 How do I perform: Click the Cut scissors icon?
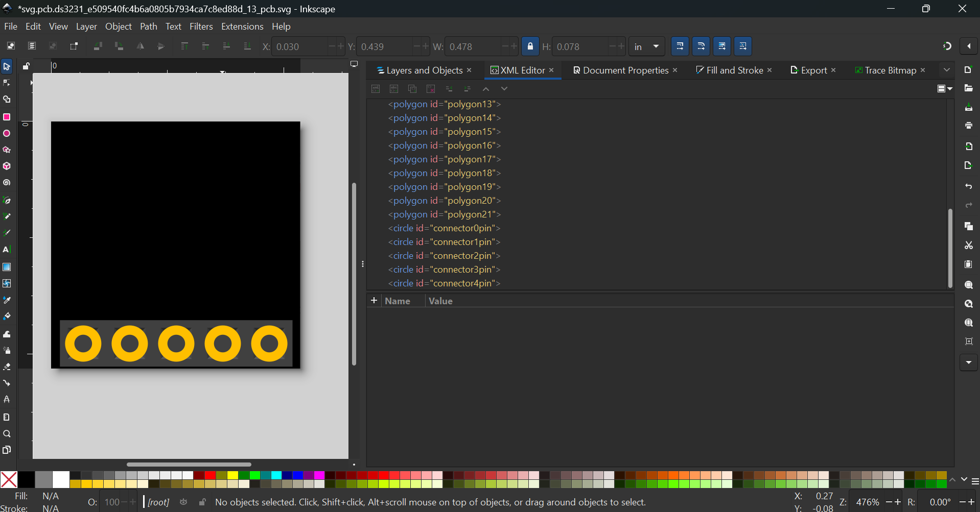tap(968, 246)
